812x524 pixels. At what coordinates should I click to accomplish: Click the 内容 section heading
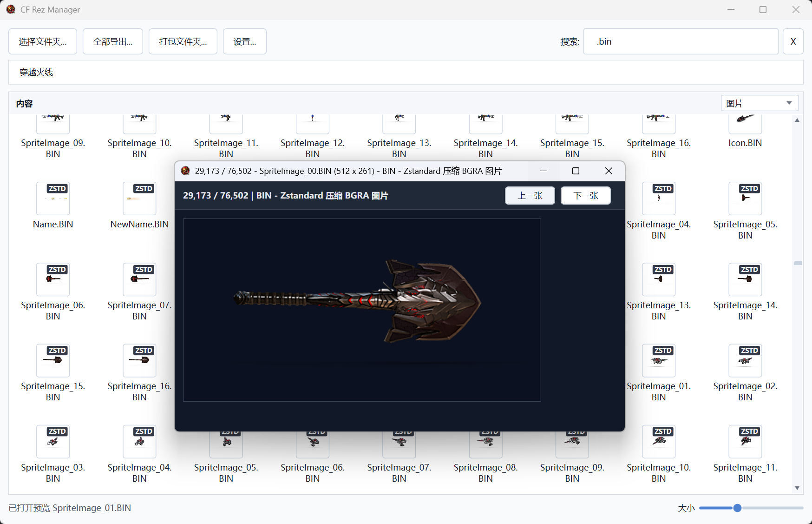[x=24, y=103]
